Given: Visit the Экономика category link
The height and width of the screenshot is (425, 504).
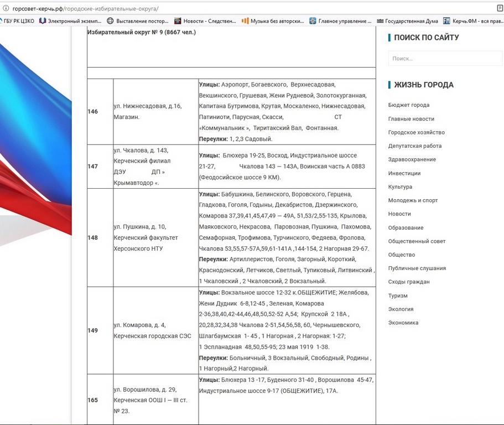Looking at the screenshot, I should click(x=403, y=323).
